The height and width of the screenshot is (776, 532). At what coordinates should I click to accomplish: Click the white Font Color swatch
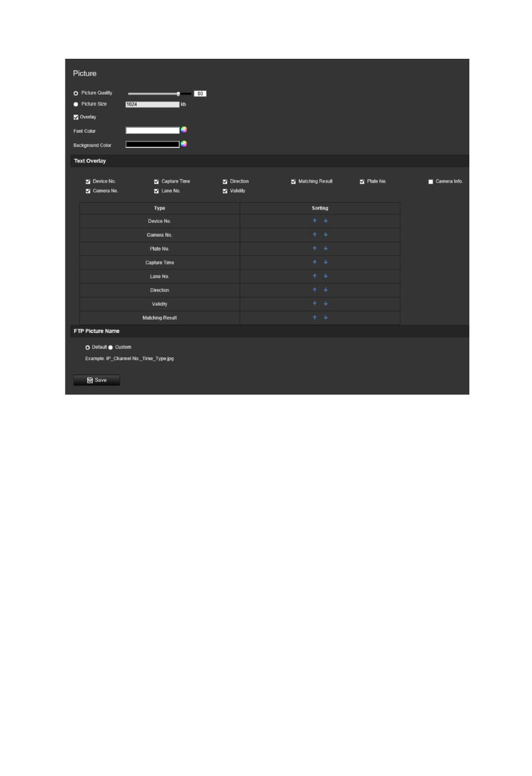click(x=152, y=130)
